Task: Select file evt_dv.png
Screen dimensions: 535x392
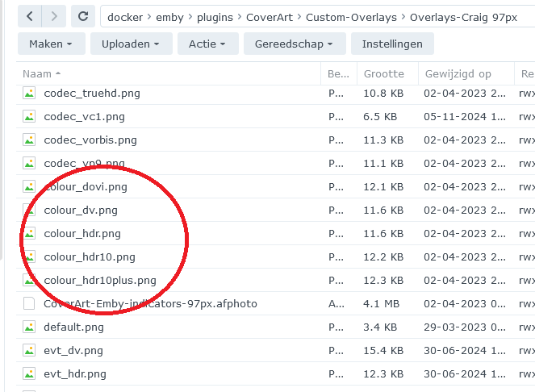Action: (x=73, y=350)
